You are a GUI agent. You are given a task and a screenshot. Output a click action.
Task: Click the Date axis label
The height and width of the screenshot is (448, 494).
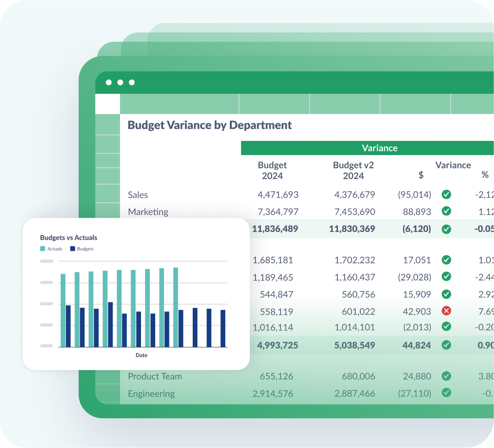click(x=141, y=355)
